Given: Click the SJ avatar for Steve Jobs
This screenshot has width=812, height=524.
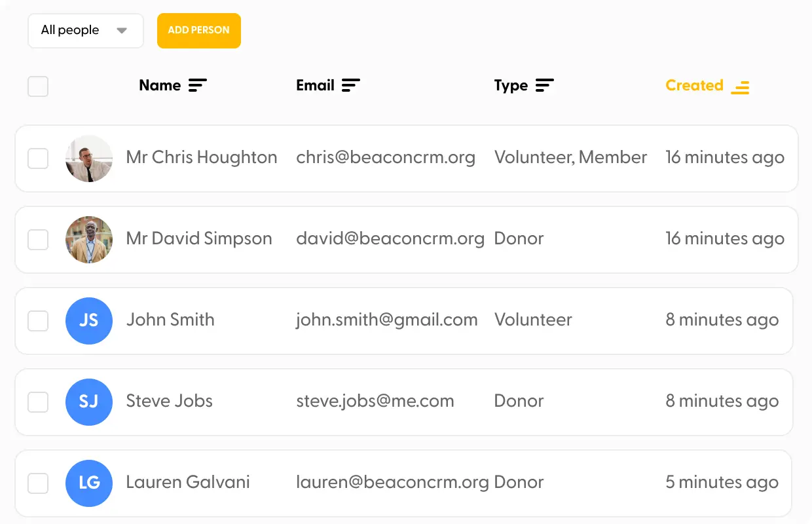Looking at the screenshot, I should [x=89, y=402].
